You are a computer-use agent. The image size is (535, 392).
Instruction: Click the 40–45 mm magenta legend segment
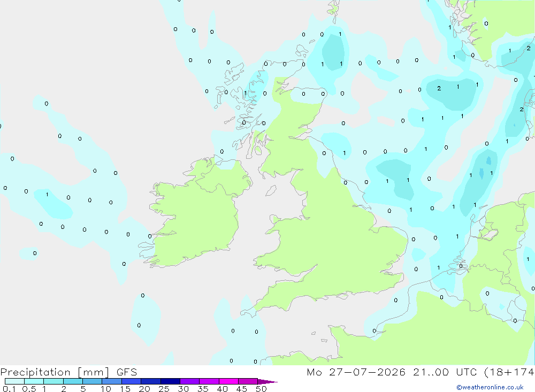point(228,381)
